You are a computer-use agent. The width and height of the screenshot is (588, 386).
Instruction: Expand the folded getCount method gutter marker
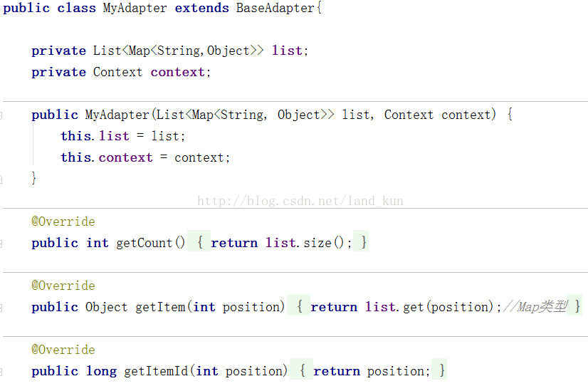(1, 244)
